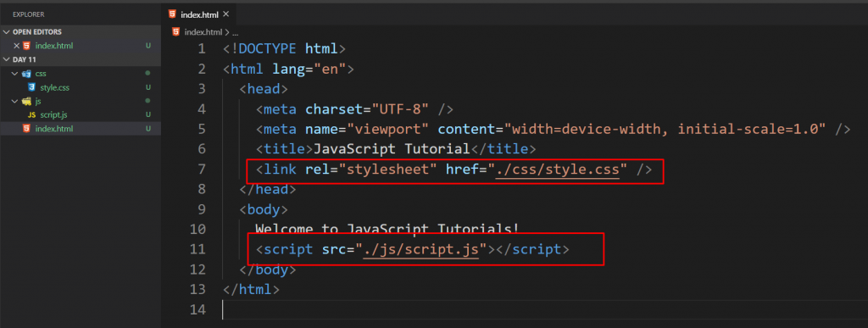Click the Welcome to JavaScript Tutorials text
Screen dimensions: 868x328
tap(387, 229)
